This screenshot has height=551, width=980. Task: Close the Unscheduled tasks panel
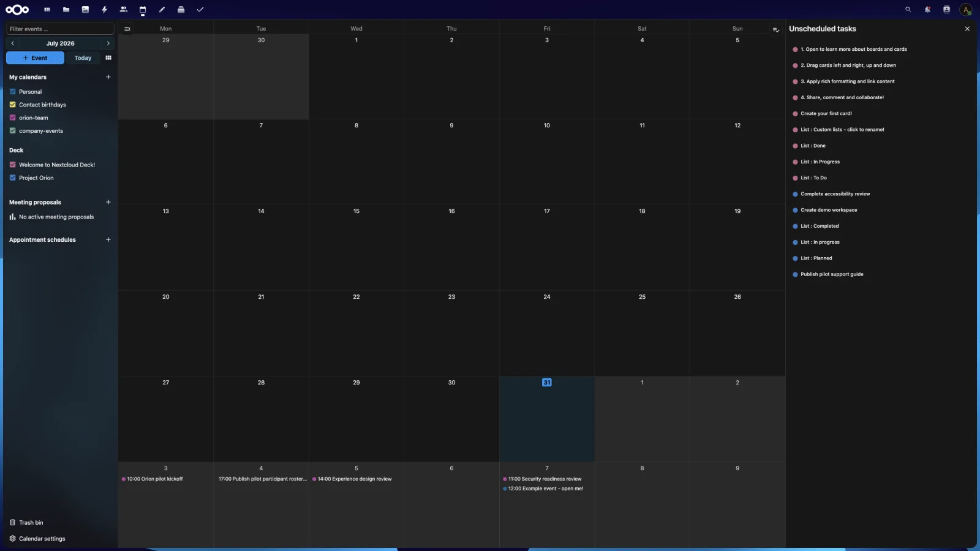967,29
